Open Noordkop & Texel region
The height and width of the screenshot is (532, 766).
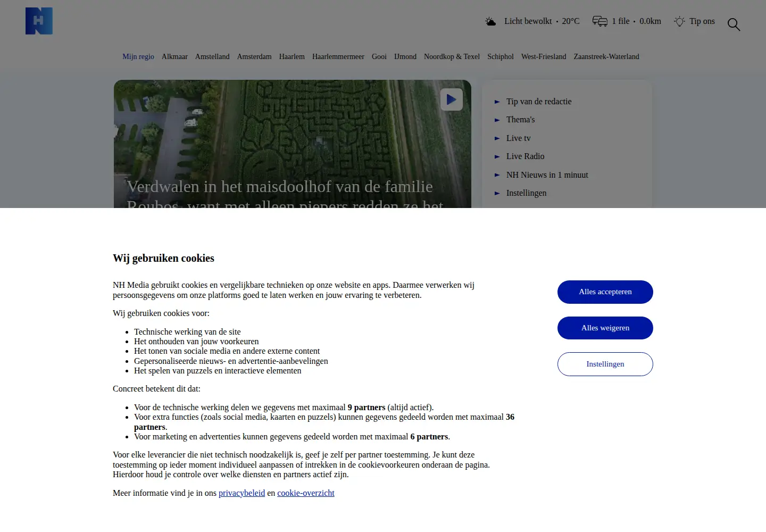tap(452, 56)
